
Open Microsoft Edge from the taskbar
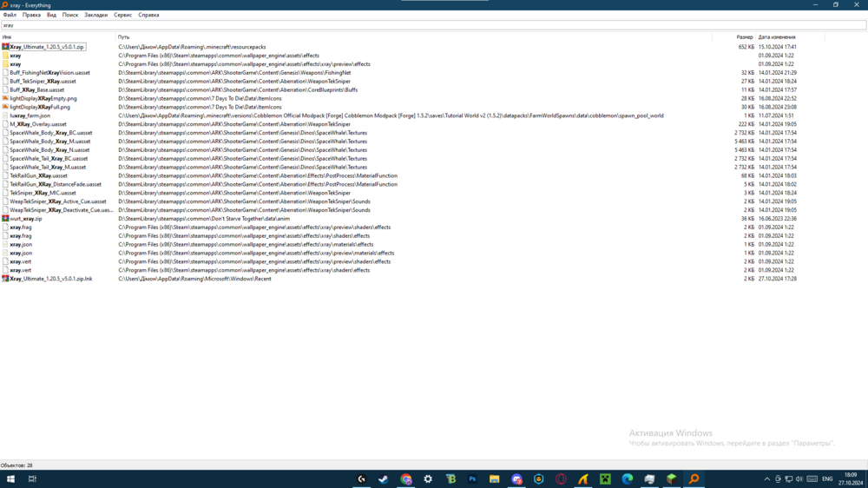tap(628, 479)
